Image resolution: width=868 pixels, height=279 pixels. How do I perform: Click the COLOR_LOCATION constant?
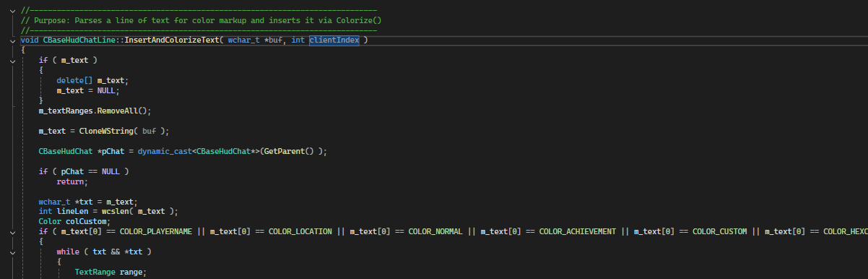click(300, 231)
